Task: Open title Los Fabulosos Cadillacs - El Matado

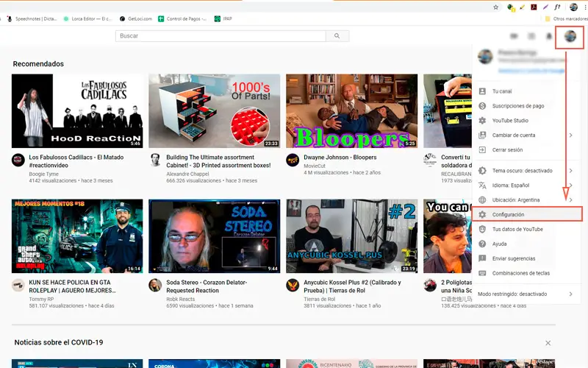Action: tap(76, 161)
